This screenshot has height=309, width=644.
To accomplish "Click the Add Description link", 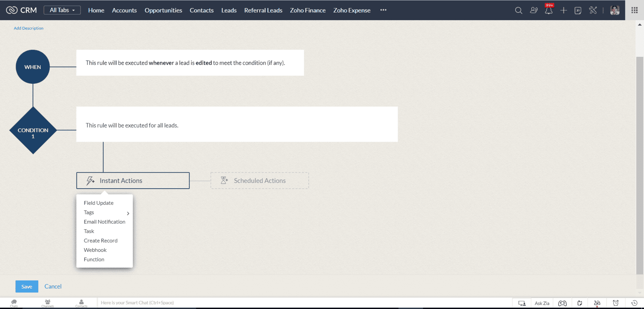I will (x=29, y=28).
